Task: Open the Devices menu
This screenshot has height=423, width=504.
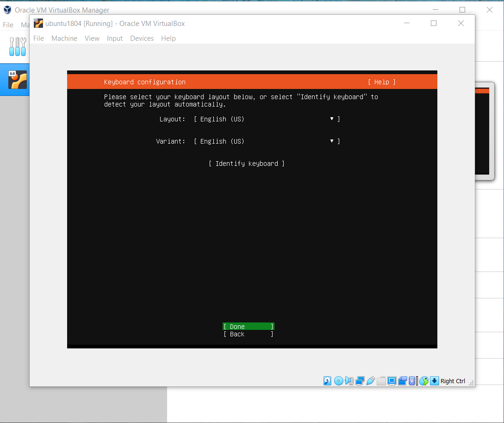Action: (142, 38)
